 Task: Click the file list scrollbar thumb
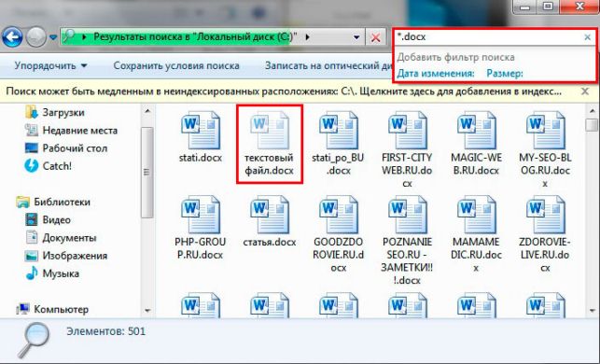click(592, 124)
